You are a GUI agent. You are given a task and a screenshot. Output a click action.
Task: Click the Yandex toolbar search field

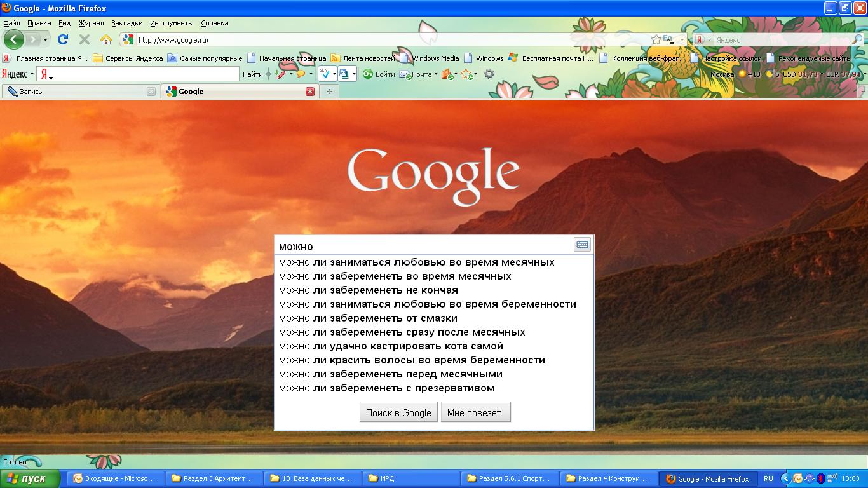click(137, 74)
